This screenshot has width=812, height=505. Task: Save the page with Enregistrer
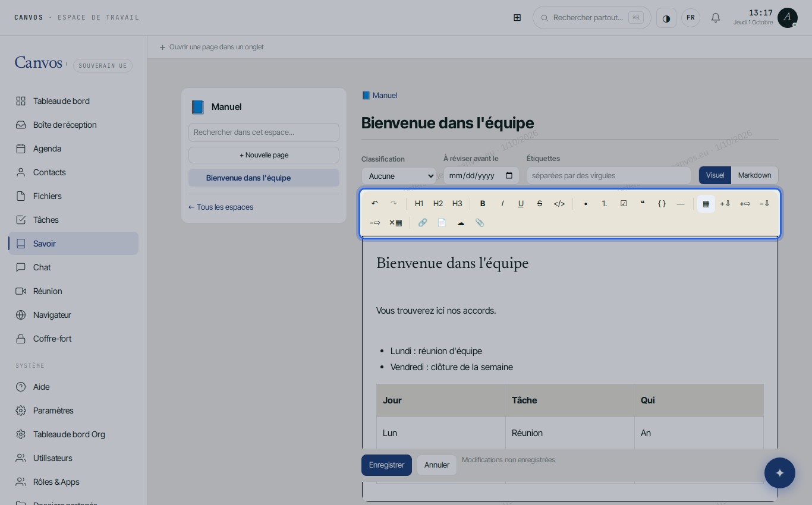coord(386,465)
